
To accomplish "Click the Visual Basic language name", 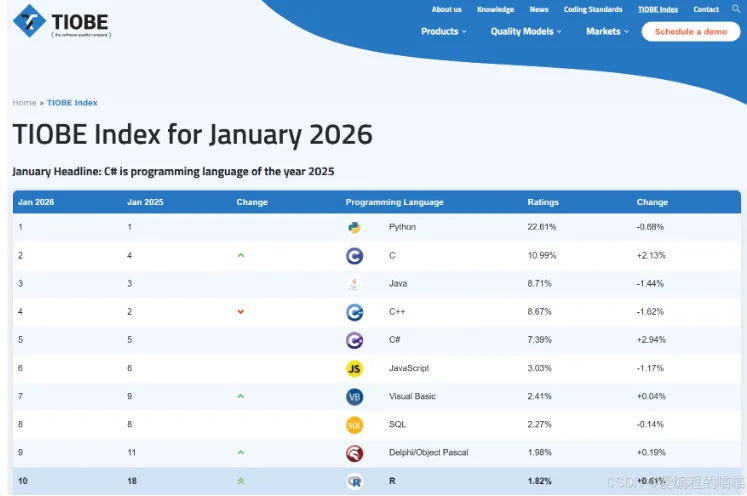I will (x=412, y=396).
